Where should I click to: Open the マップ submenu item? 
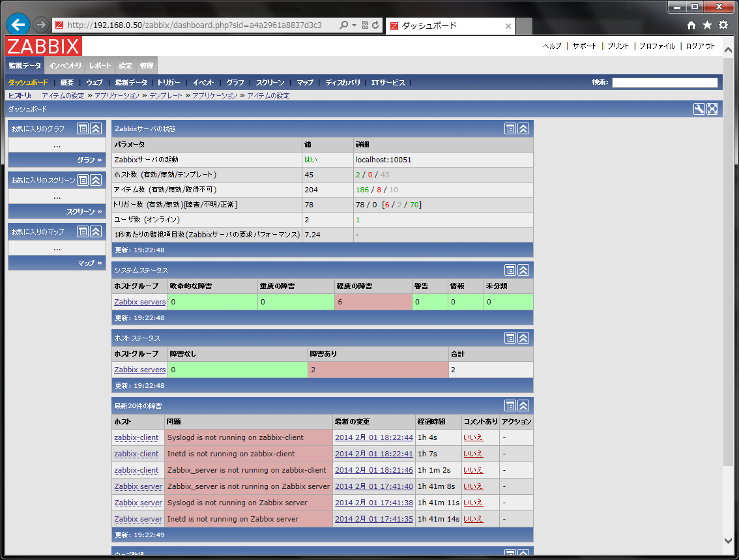click(x=305, y=83)
